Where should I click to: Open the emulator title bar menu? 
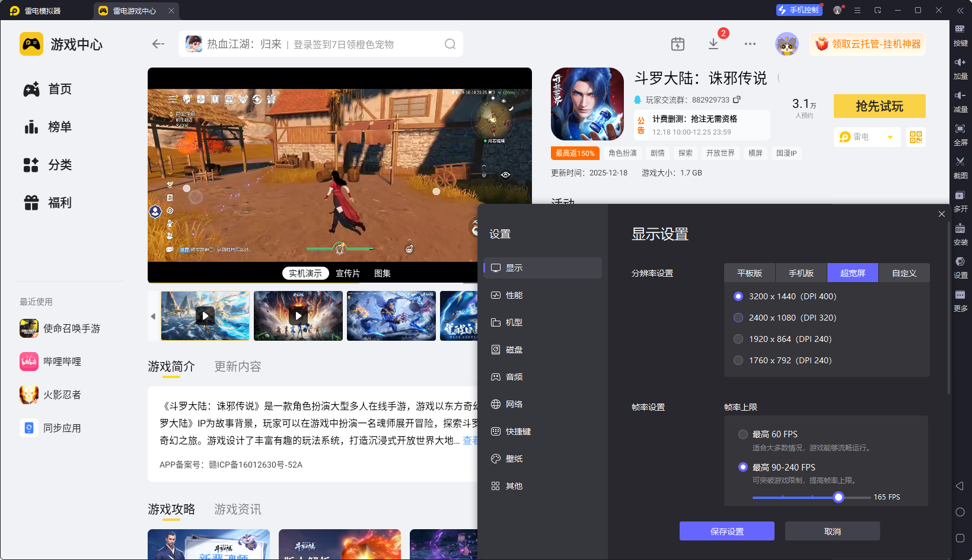click(858, 10)
